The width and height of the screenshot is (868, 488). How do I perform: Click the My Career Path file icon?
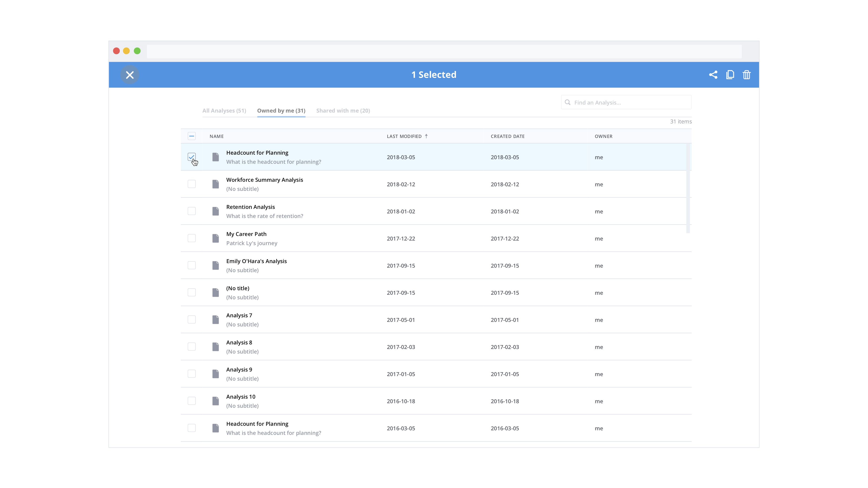click(216, 238)
